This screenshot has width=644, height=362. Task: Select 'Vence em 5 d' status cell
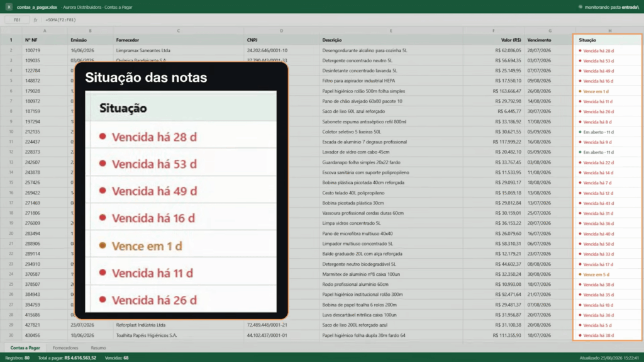click(608, 274)
